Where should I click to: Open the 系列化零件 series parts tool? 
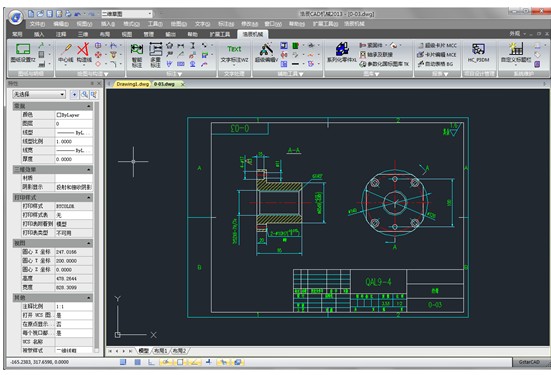click(342, 53)
